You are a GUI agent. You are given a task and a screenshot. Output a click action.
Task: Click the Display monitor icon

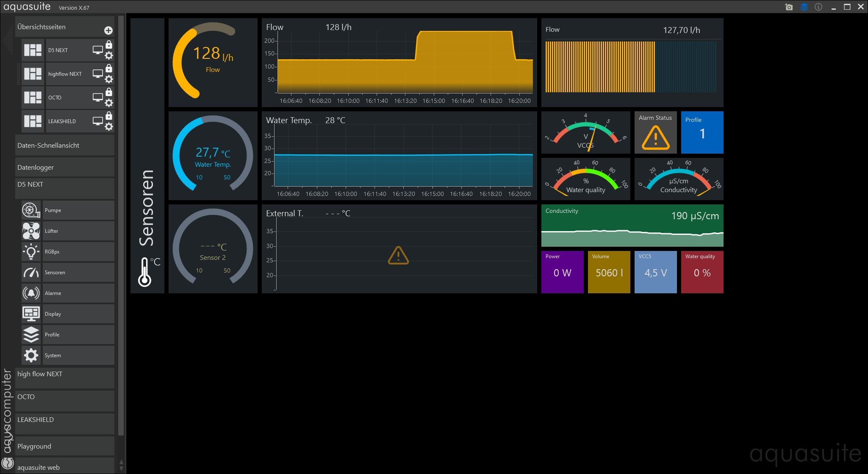[31, 314]
